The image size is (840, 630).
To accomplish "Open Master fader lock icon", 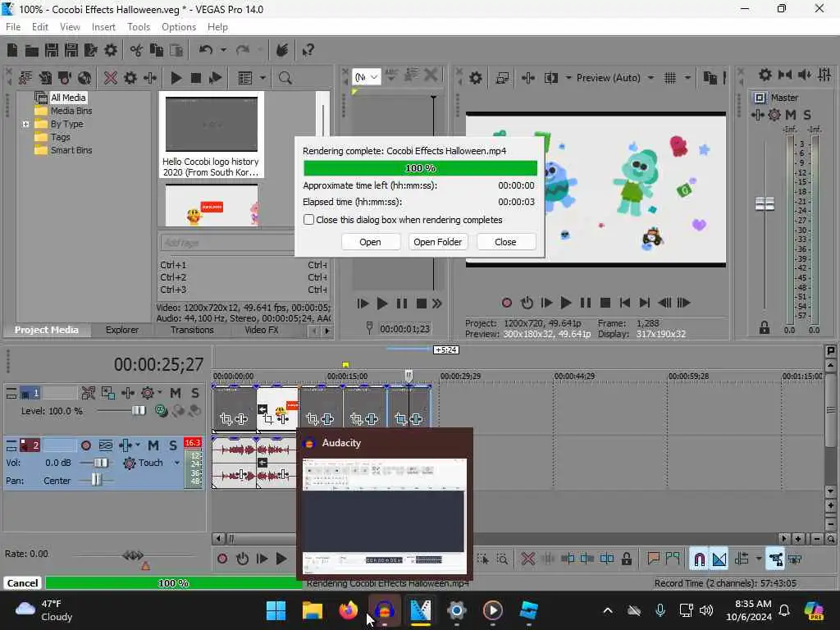I will click(764, 327).
